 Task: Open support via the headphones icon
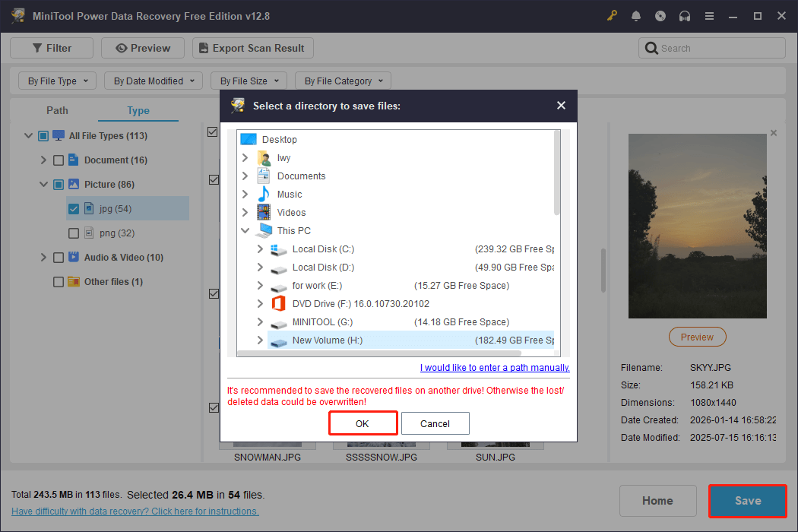coord(685,15)
